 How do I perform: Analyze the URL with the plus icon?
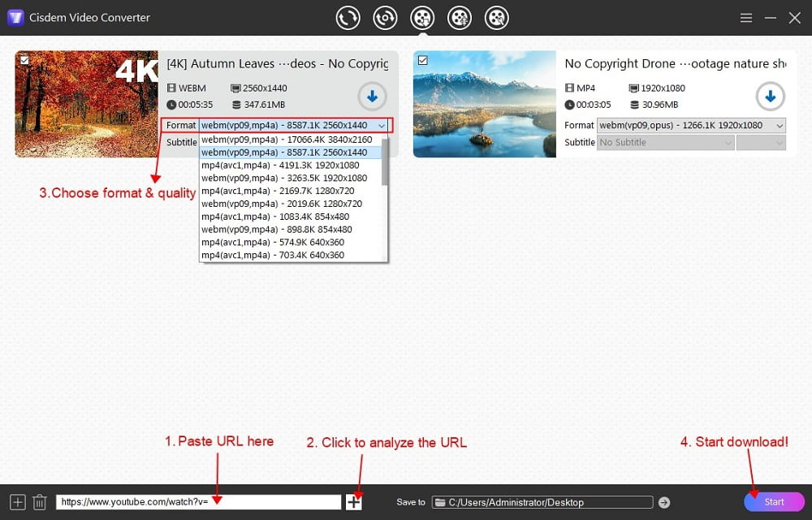(353, 501)
